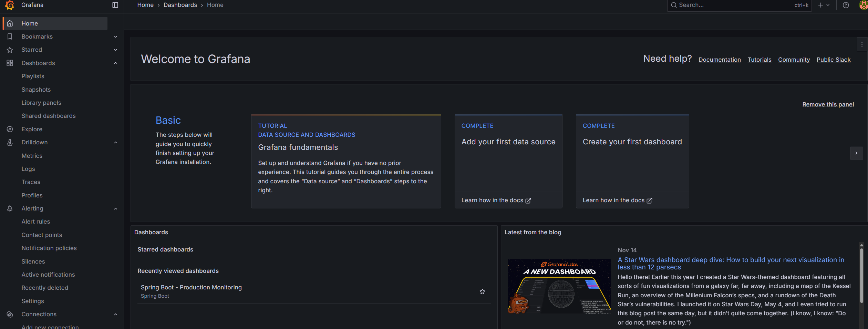The image size is (868, 329).
Task: Learn how in docs for data source
Action: [x=496, y=201]
